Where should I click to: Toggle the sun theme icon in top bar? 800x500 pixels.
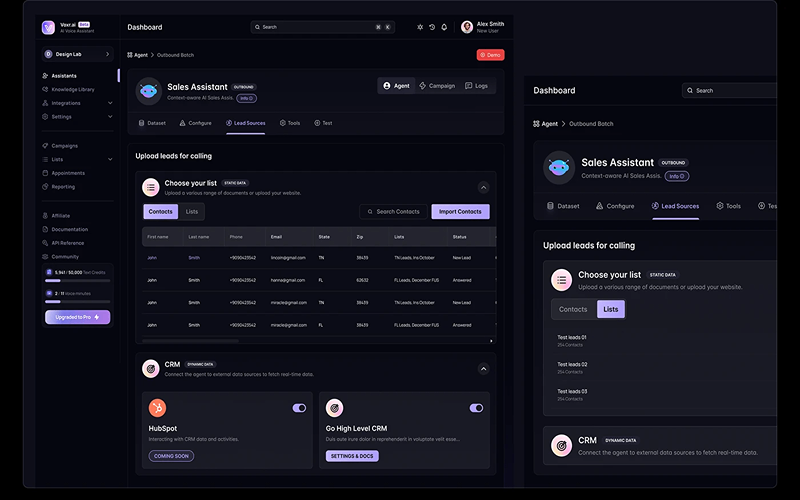click(420, 27)
